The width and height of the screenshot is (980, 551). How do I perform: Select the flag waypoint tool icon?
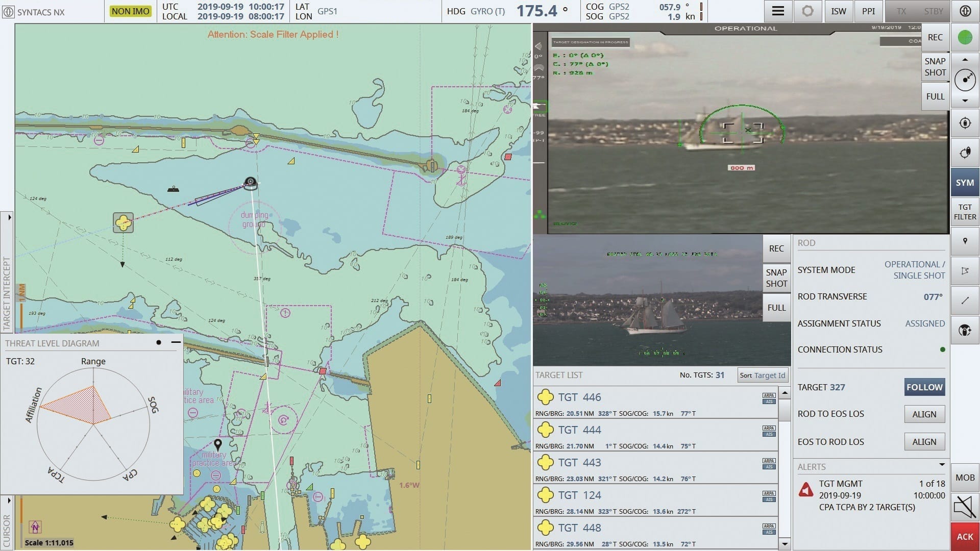click(x=965, y=271)
